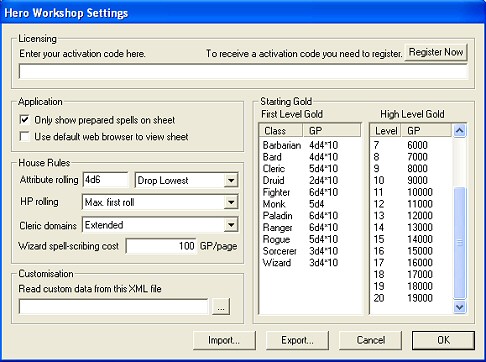The height and width of the screenshot is (362, 486).
Task: Click the High Level Gold scroll up arrow
Action: pyautogui.click(x=460, y=131)
